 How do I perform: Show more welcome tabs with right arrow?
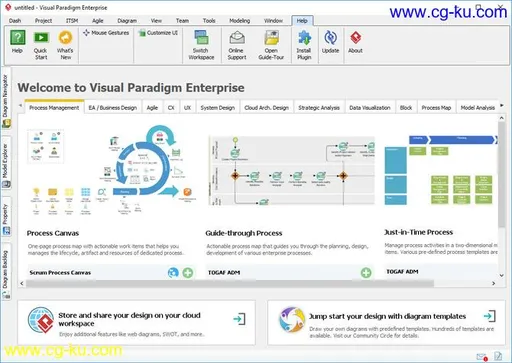502,106
